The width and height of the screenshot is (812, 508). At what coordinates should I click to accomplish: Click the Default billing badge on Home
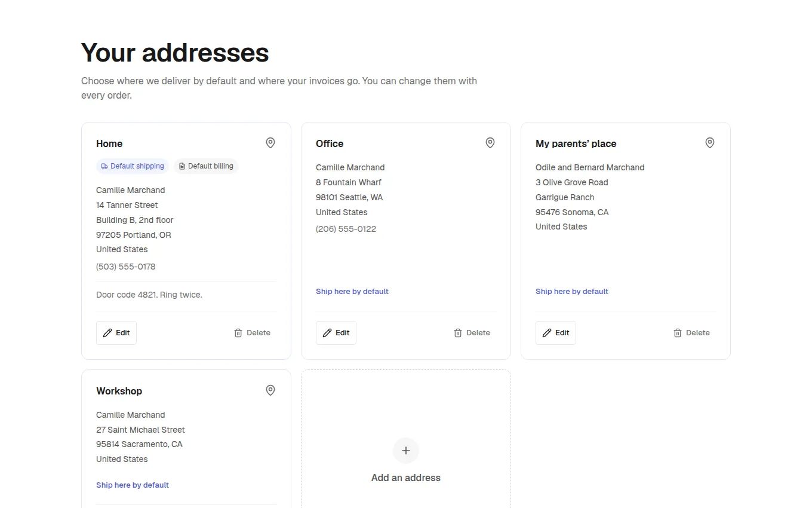click(206, 166)
